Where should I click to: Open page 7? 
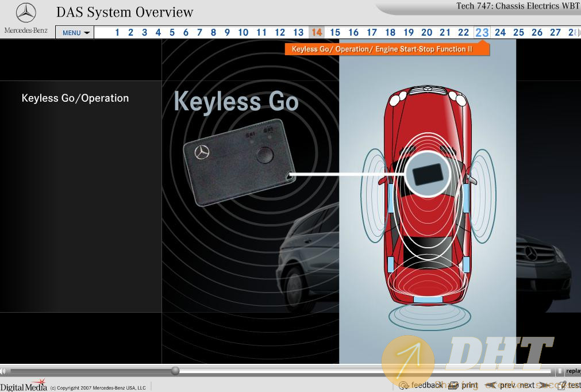coord(199,33)
